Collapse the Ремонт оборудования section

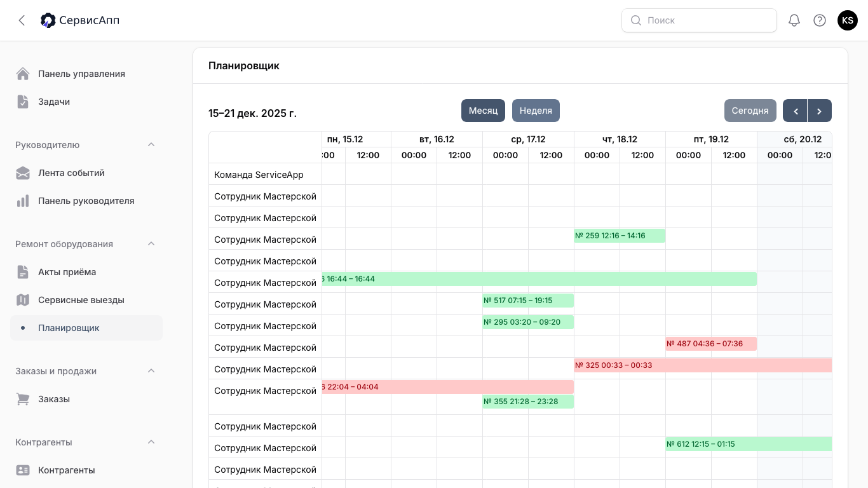pyautogui.click(x=151, y=244)
